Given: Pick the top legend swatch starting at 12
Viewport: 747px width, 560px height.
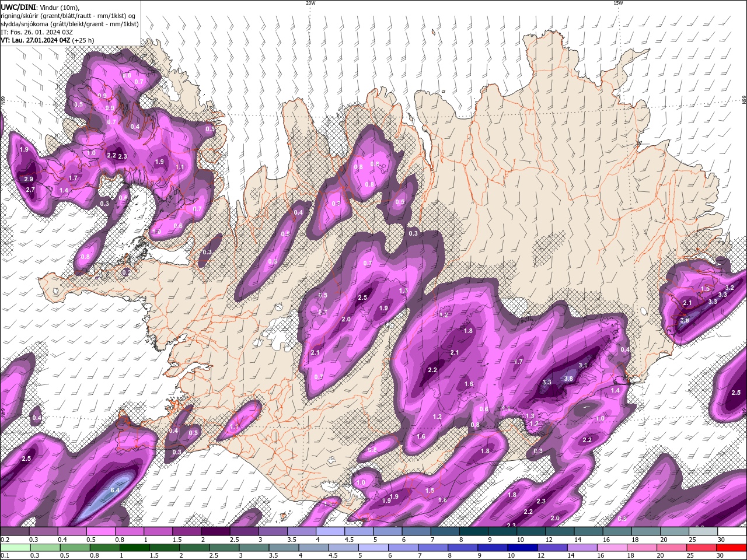Looking at the screenshot, I should point(560,531).
